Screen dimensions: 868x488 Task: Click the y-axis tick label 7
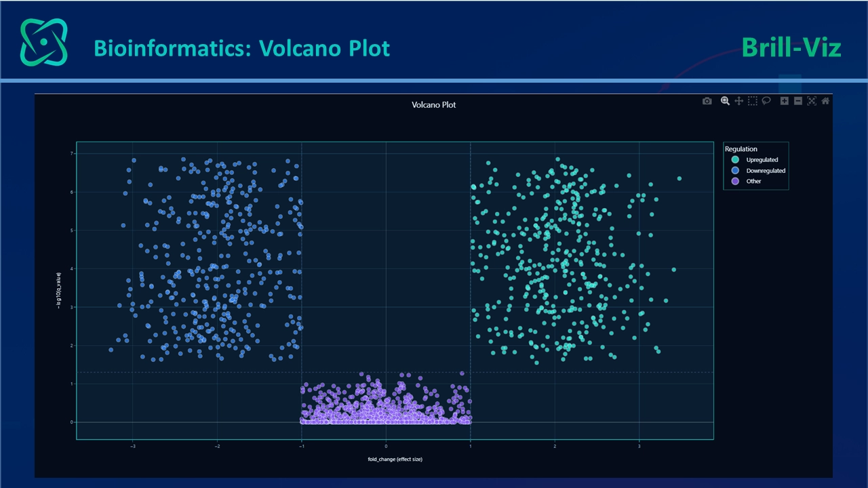(x=71, y=154)
